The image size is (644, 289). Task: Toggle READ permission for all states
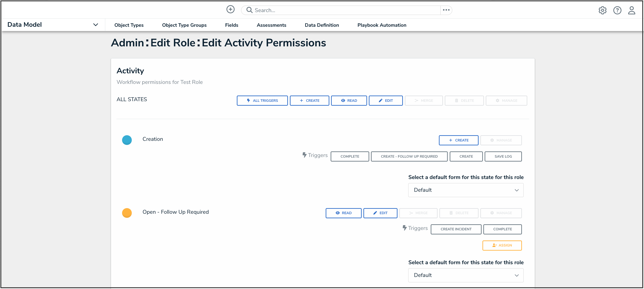[x=349, y=101]
